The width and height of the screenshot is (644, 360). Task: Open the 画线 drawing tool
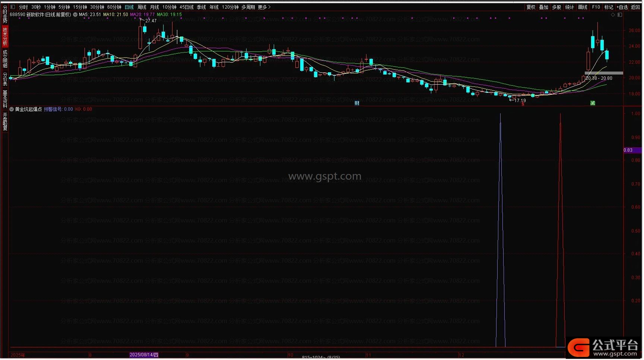(x=583, y=7)
